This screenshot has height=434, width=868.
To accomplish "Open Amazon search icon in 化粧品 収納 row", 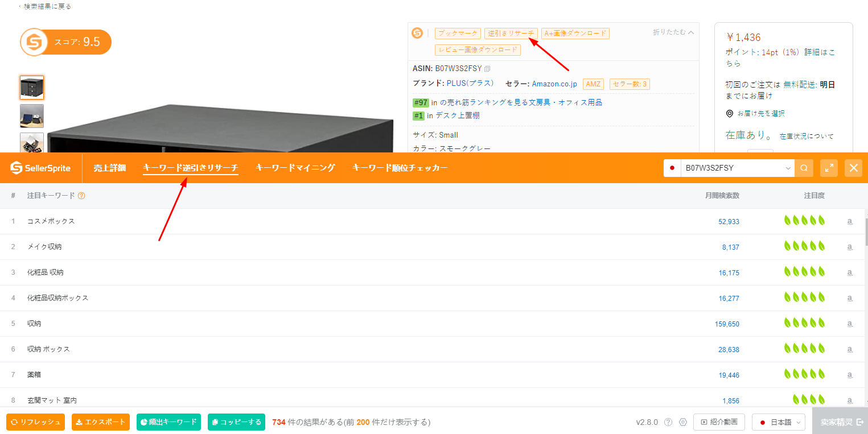I will 850,272.
